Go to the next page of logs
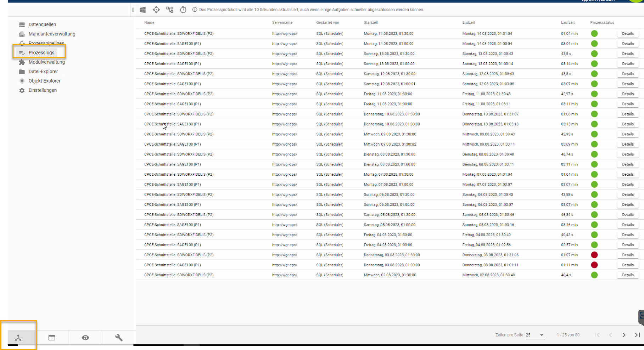Screen dimensions: 644x350 [x=624, y=335]
